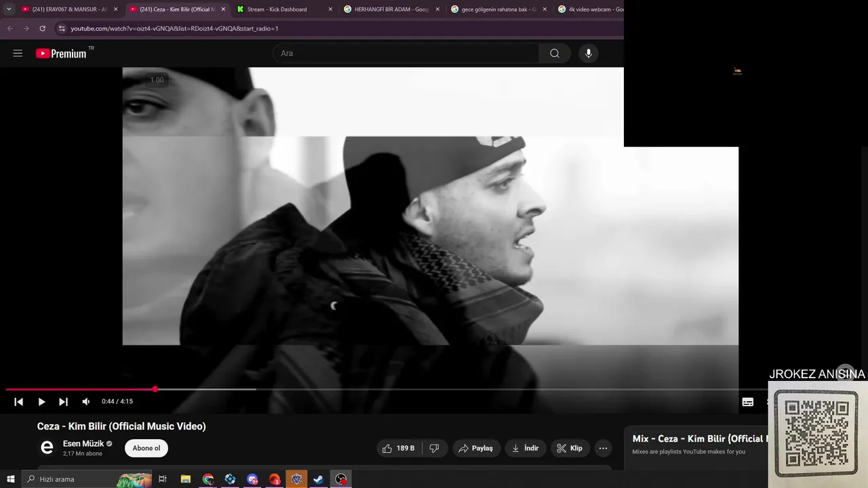Close the Kick Dashboard tab
The height and width of the screenshot is (488, 868).
pos(330,9)
